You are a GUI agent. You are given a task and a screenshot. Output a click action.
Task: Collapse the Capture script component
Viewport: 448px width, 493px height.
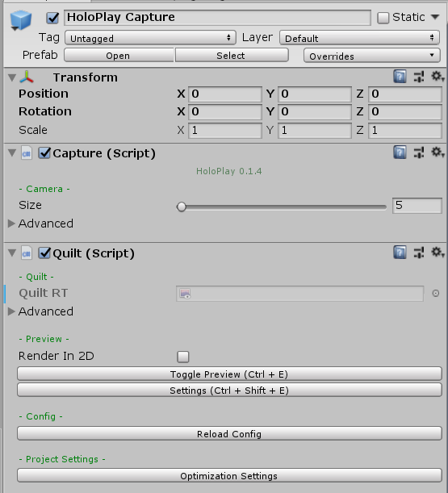click(12, 153)
